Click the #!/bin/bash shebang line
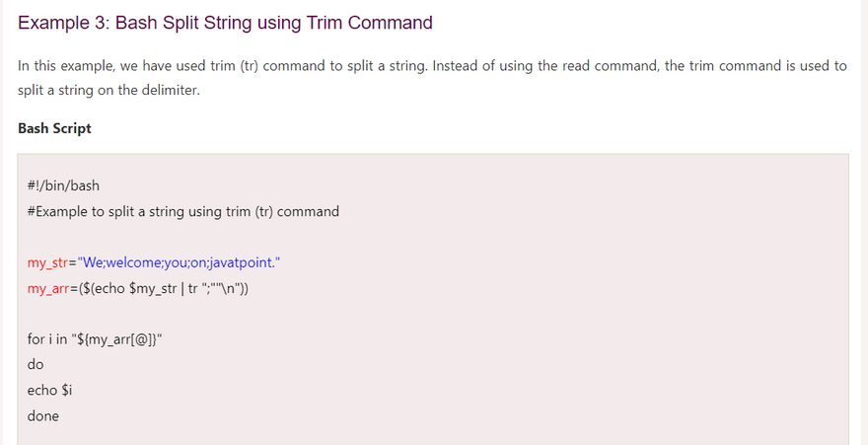 63,185
